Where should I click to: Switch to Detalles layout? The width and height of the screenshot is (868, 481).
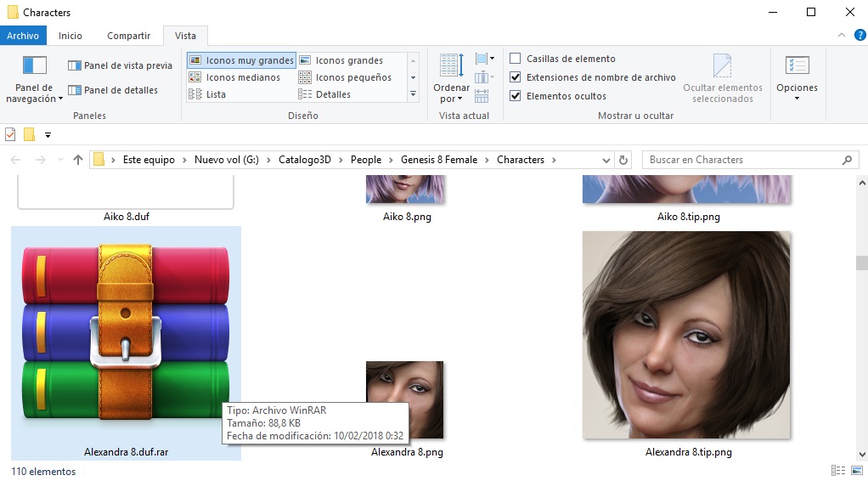324,94
